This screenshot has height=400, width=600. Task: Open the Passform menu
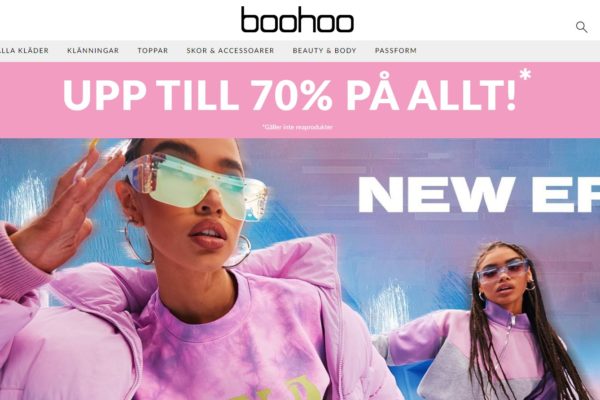click(396, 51)
